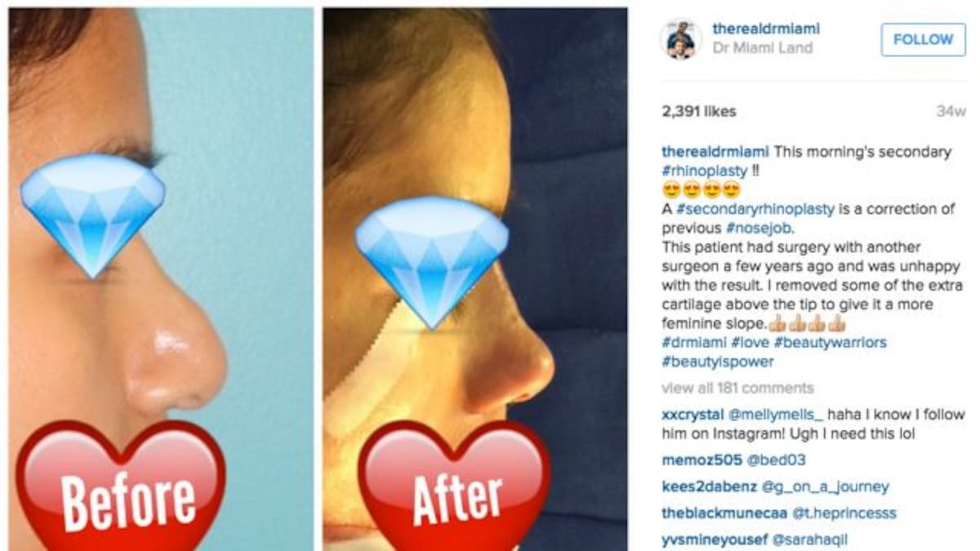Open mentioned user @g_on_a_journey

pos(825,487)
